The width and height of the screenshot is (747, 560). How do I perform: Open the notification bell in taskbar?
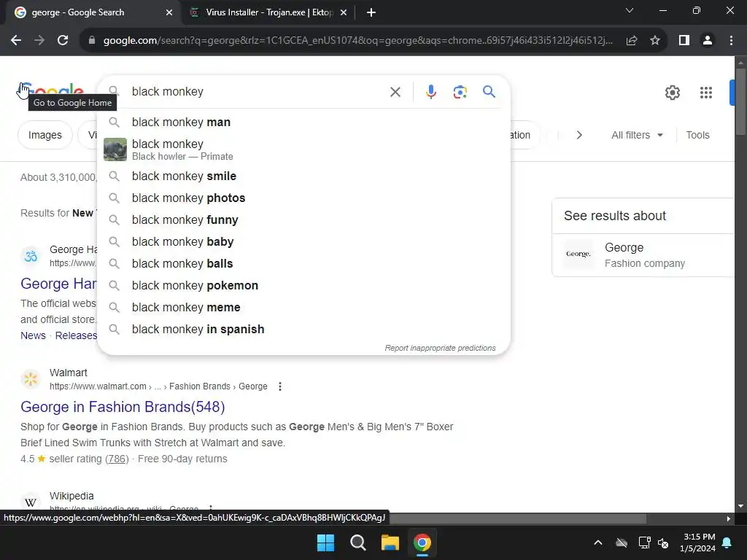pyautogui.click(x=727, y=542)
